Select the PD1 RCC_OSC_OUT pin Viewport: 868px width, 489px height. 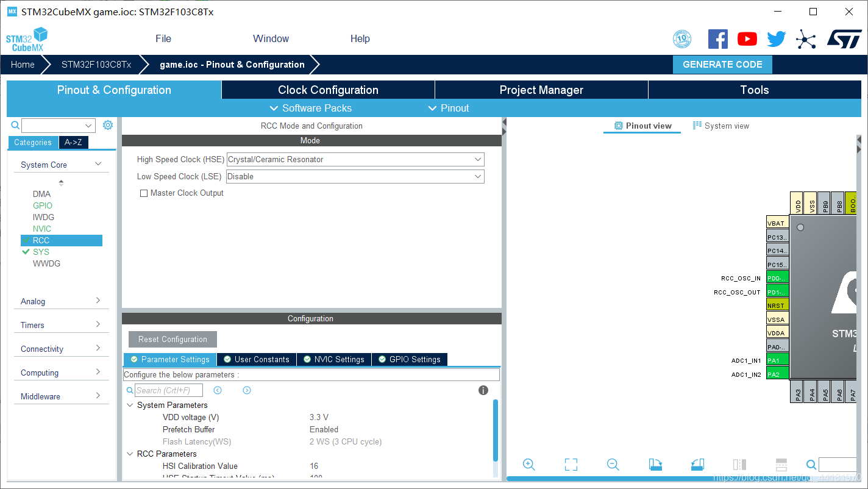[x=778, y=292]
